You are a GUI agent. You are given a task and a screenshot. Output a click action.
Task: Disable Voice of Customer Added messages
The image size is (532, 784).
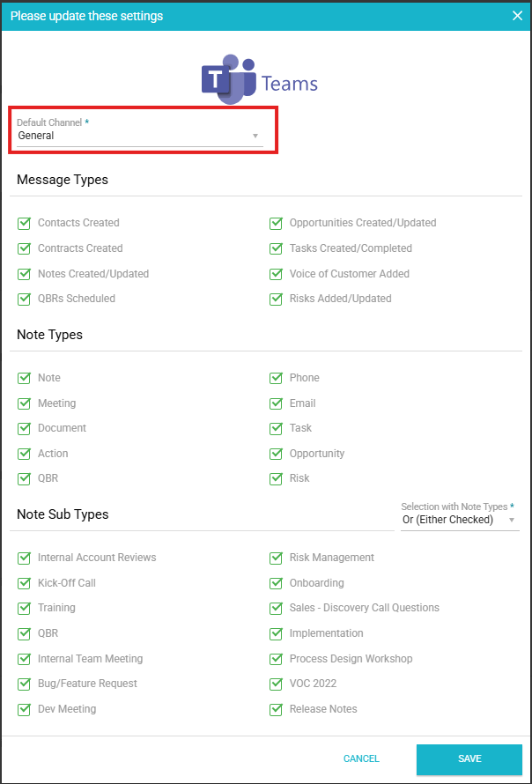click(x=277, y=274)
